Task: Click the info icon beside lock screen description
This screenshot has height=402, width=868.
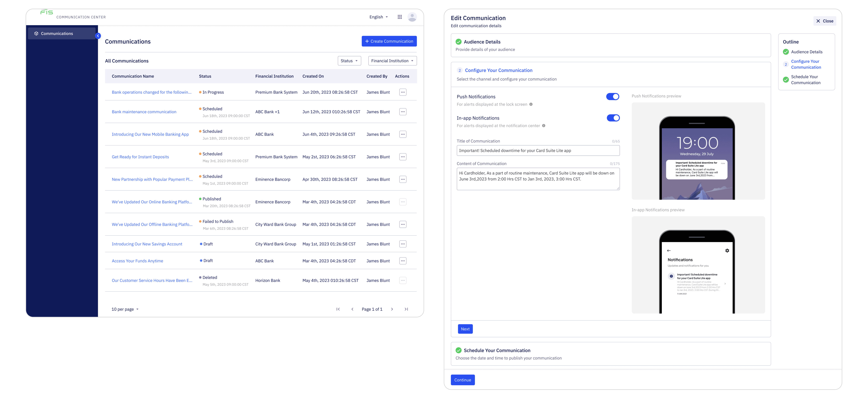Action: [x=531, y=104]
